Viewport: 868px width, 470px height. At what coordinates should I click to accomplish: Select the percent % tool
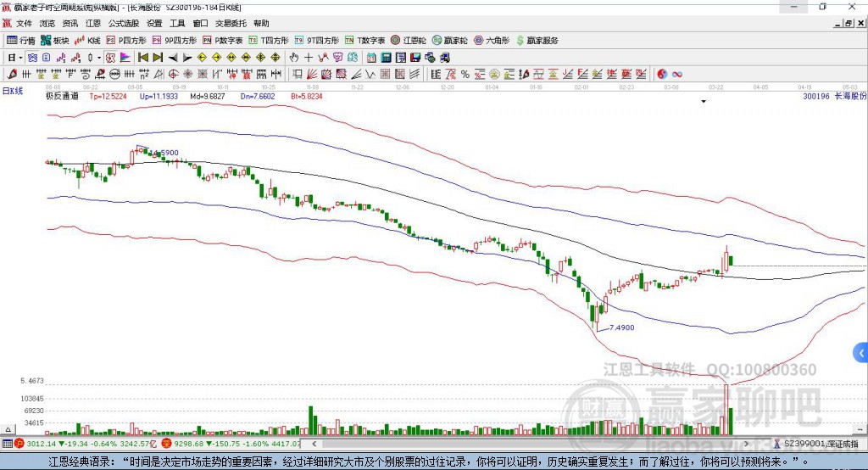(x=465, y=75)
